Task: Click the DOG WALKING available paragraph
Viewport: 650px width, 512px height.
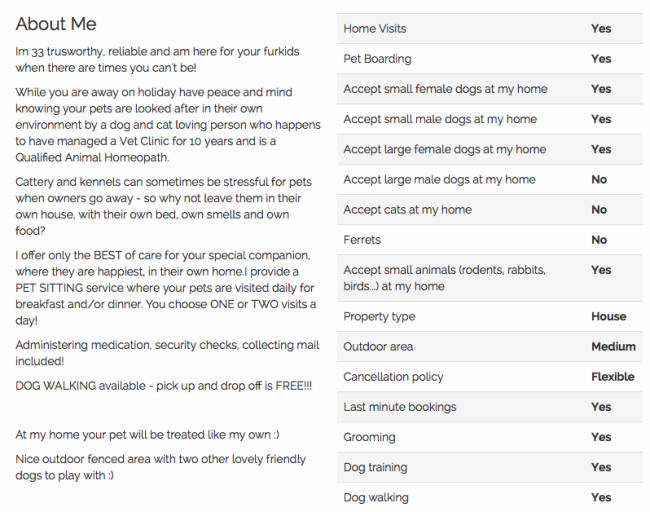Action: [164, 385]
